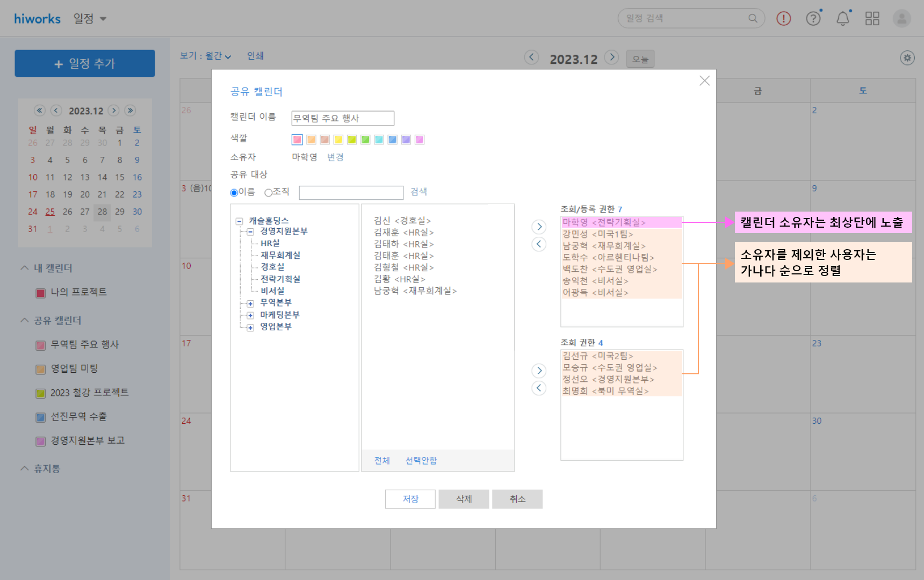Toggle 영업팀 미팅 calendar visibility
The image size is (924, 580).
point(40,369)
